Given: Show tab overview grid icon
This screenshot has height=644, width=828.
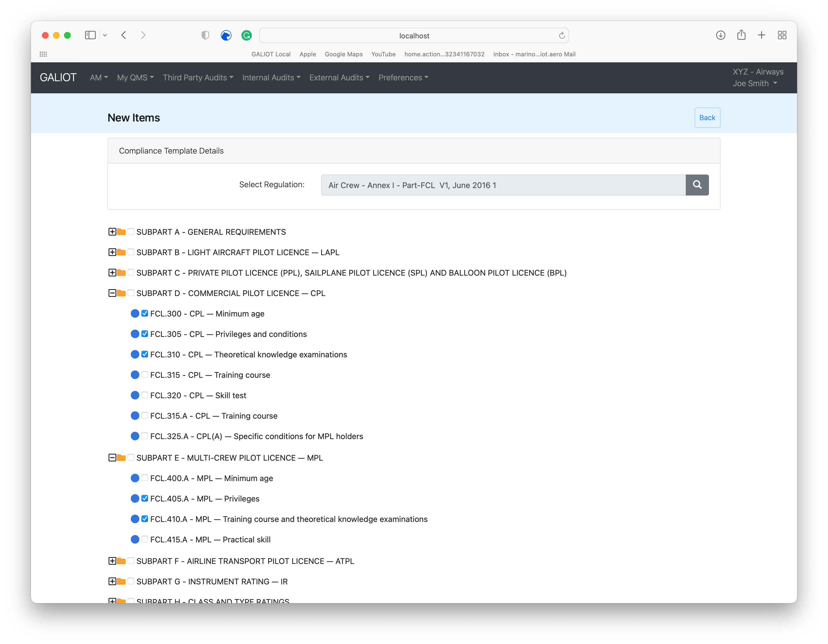Looking at the screenshot, I should click(x=782, y=35).
